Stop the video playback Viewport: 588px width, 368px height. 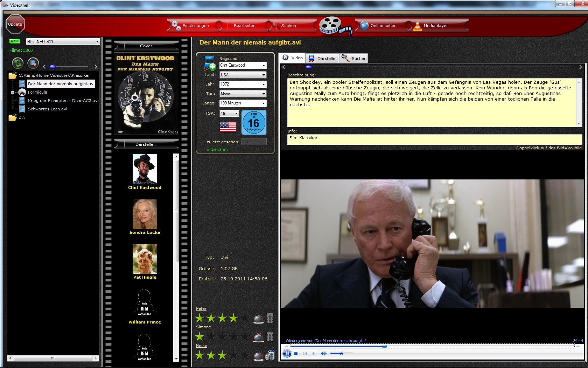296,354
